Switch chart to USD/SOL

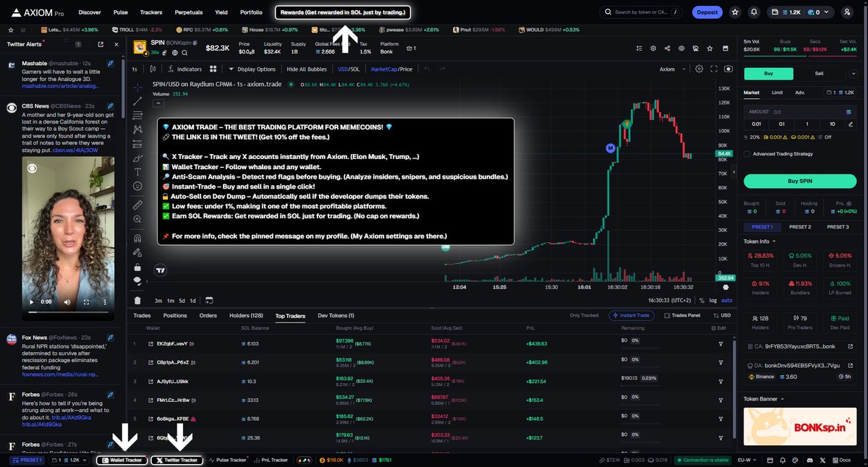pos(349,69)
